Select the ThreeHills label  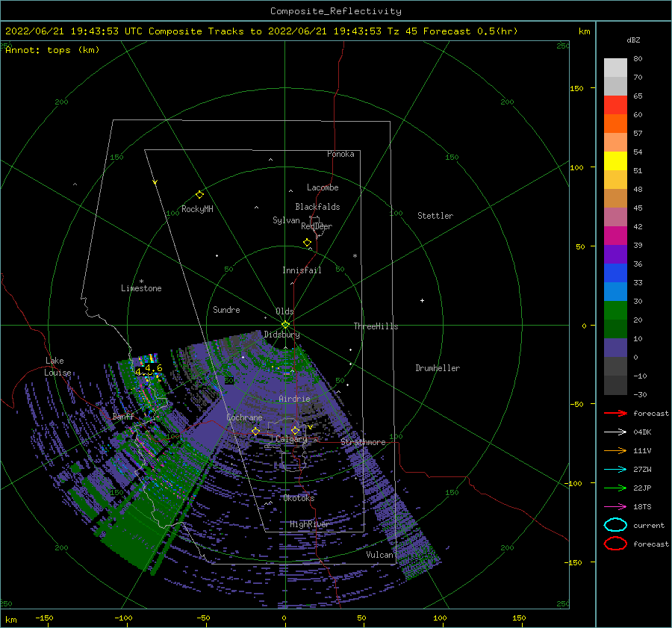[x=376, y=326]
